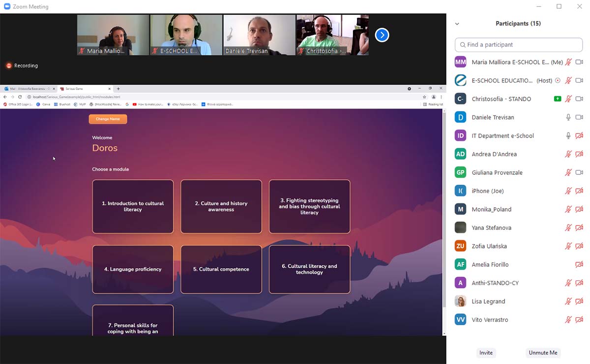Click the crossed camera icon beside Amelia Fiorillo
The width and height of the screenshot is (590, 364).
[579, 265]
